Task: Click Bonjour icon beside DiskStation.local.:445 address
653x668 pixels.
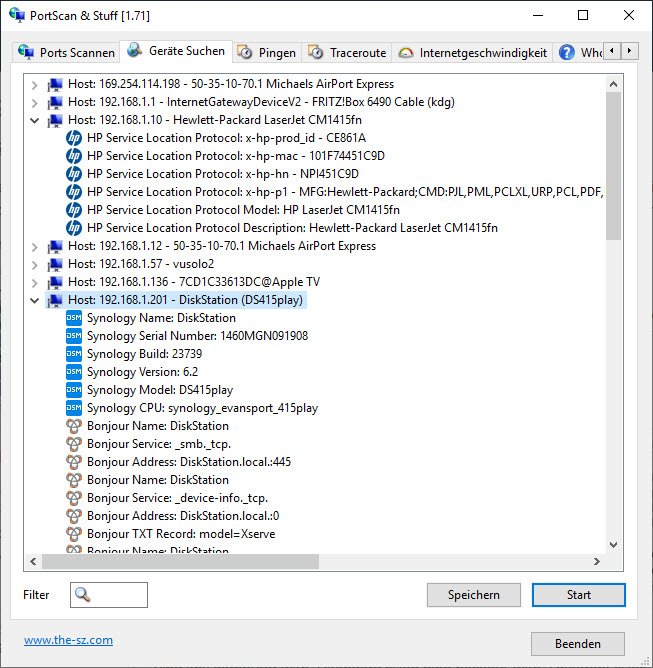Action: pos(74,462)
